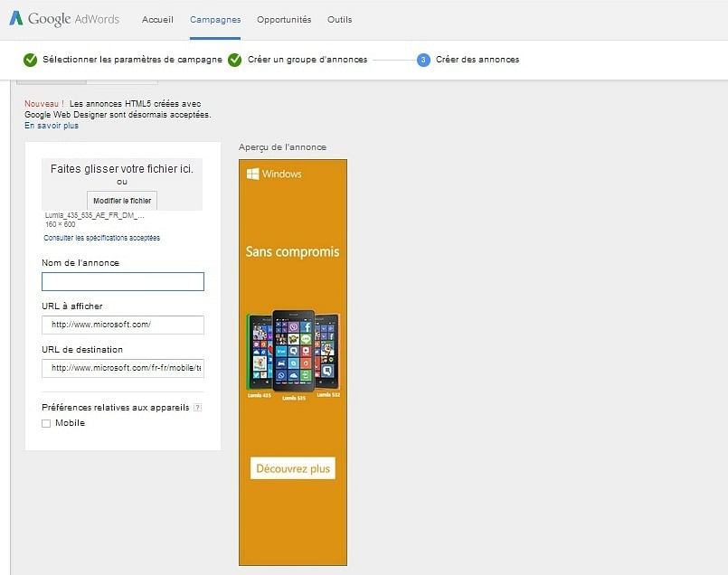Image resolution: width=728 pixels, height=575 pixels.
Task: Open Consulter les spécifications acceptées link
Action: [101, 238]
